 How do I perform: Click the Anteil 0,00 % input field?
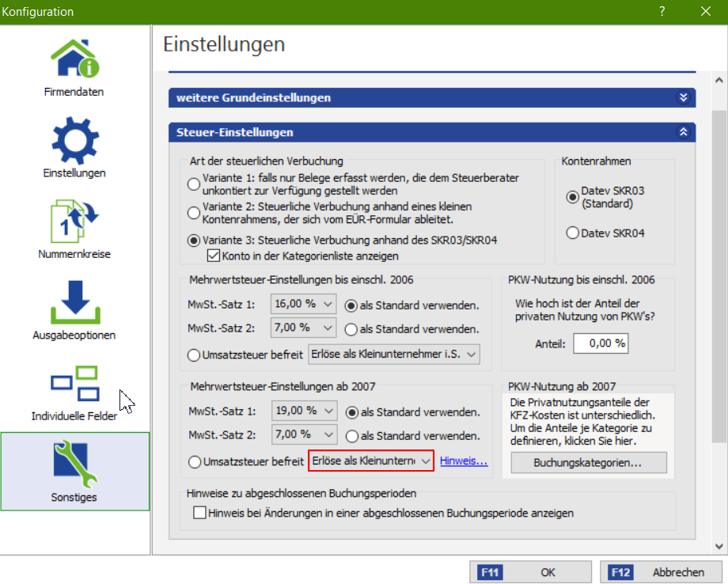[x=601, y=343]
